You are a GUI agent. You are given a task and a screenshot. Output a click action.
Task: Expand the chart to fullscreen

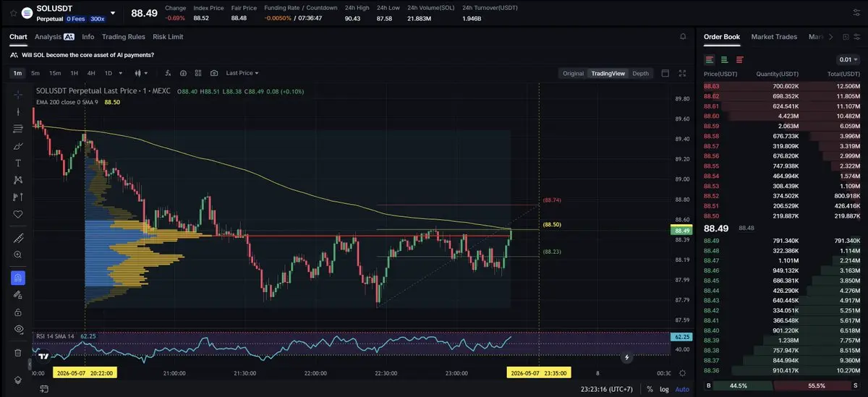coord(682,73)
